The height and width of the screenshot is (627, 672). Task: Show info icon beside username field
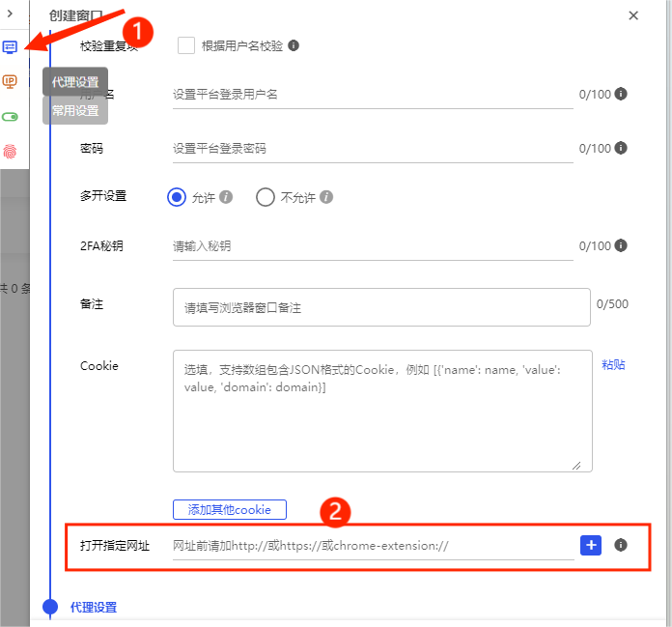(x=621, y=94)
